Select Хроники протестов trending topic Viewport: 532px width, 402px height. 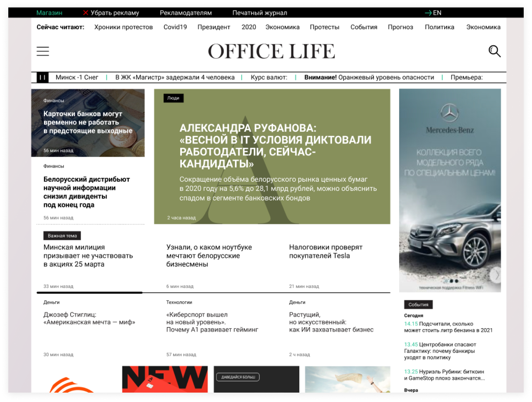coord(123,27)
